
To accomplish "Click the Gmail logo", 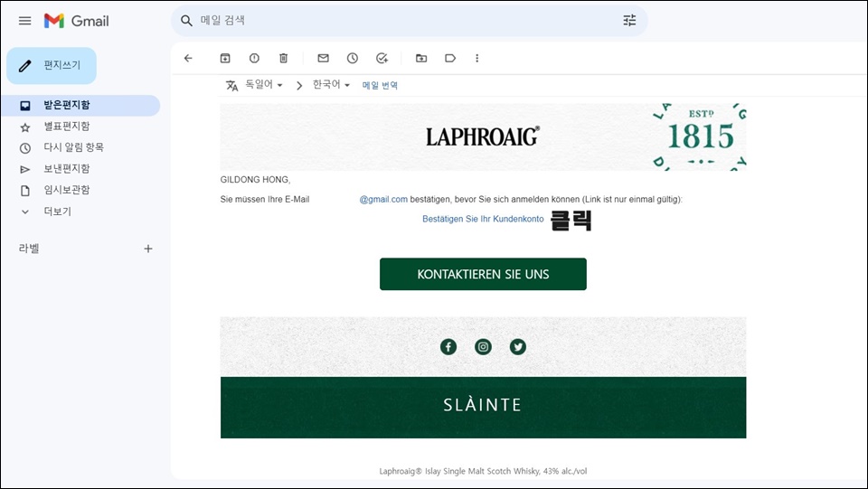I will [x=76, y=21].
